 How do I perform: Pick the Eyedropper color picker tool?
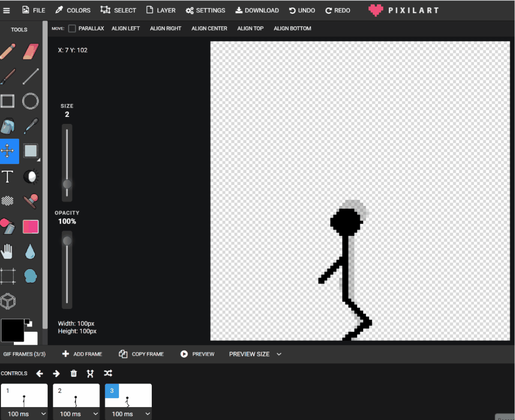point(31,126)
